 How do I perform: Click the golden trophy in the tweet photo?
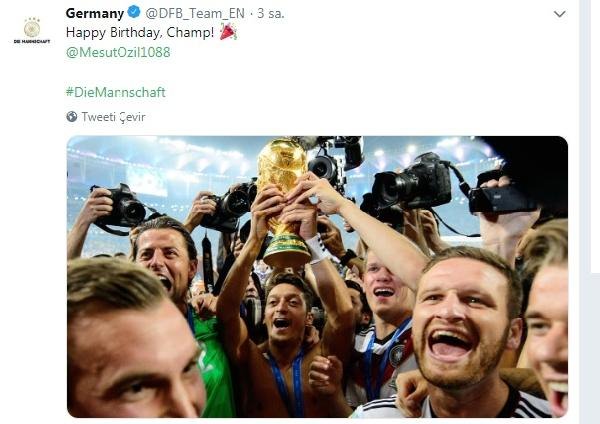click(x=284, y=201)
